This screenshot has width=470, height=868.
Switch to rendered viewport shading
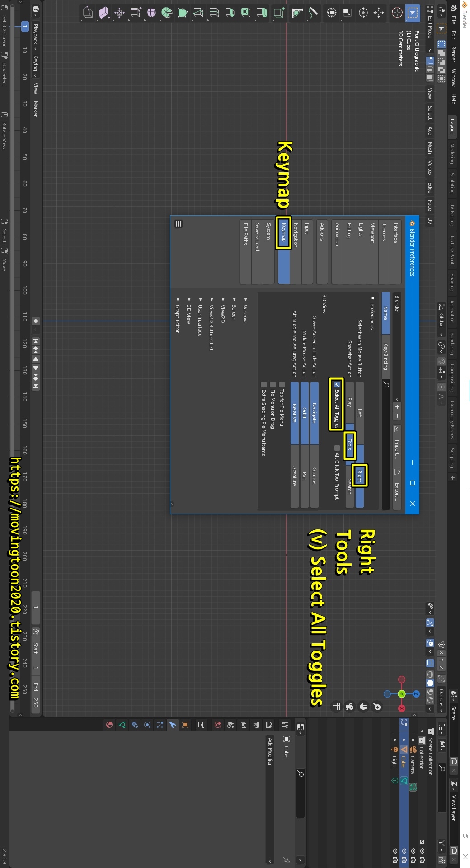pos(430,700)
